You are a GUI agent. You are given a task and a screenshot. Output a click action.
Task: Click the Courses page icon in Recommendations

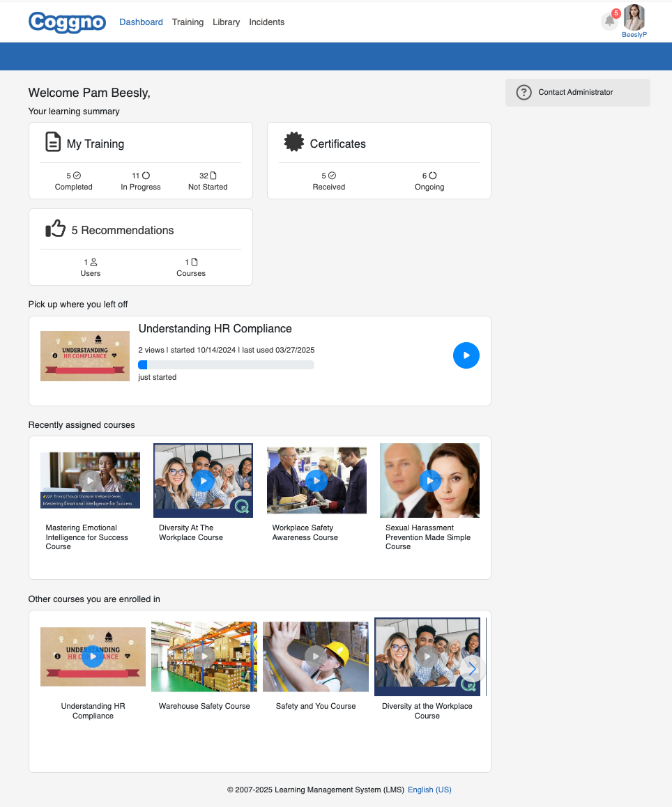(194, 262)
